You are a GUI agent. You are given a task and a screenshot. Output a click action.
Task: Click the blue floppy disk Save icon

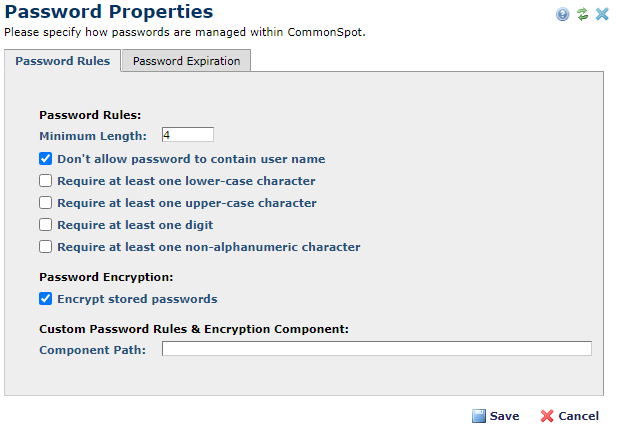click(x=479, y=416)
